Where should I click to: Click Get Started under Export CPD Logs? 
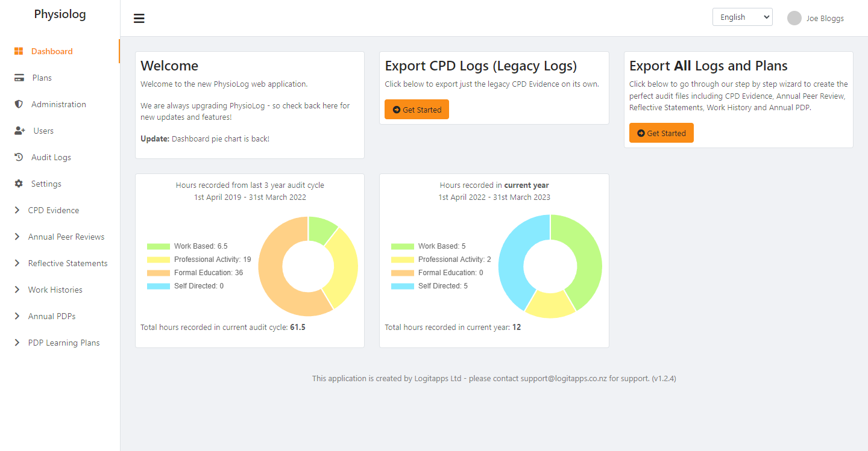[x=417, y=110]
